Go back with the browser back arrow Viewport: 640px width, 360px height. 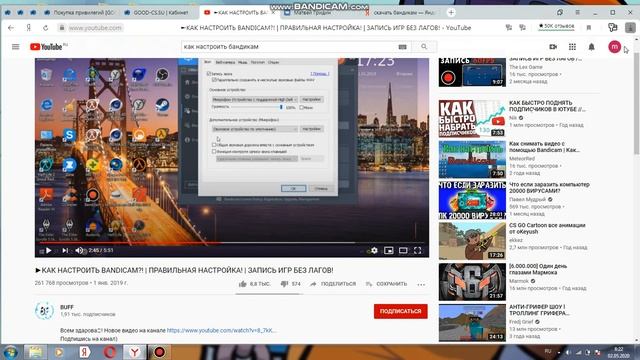click(x=11, y=28)
